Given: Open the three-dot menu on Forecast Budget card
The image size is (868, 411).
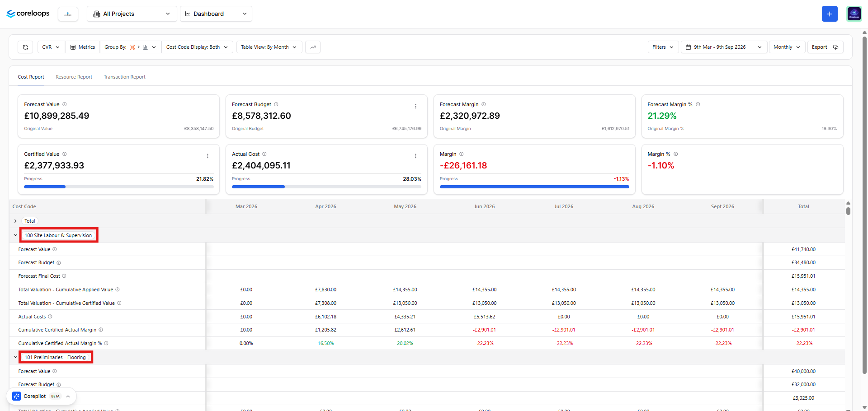Looking at the screenshot, I should [415, 107].
